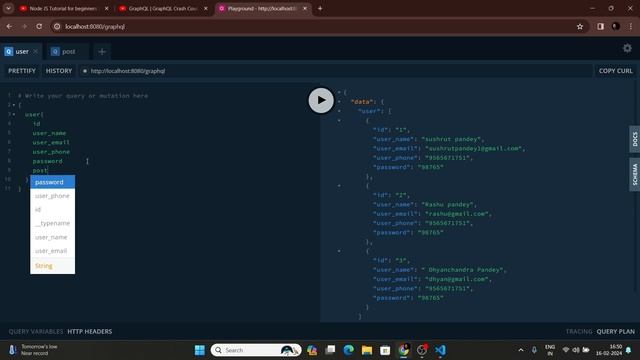Open the tab search dropdown arrow
The width and height of the screenshot is (640, 360).
(x=8, y=9)
